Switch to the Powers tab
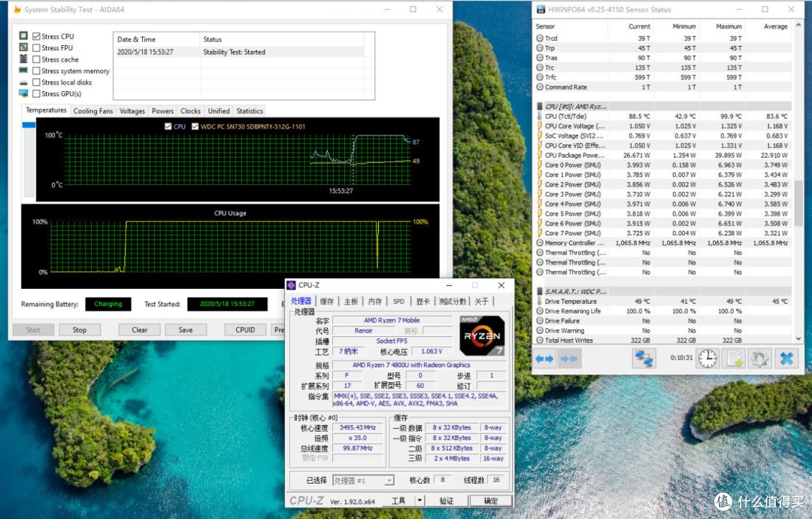The image size is (812, 519). (x=162, y=111)
